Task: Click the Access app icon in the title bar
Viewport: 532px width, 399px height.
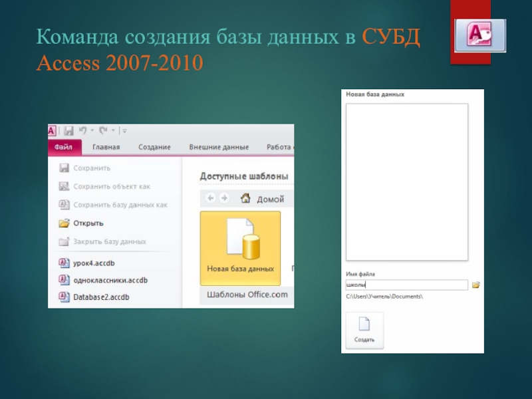Action: tap(52, 130)
